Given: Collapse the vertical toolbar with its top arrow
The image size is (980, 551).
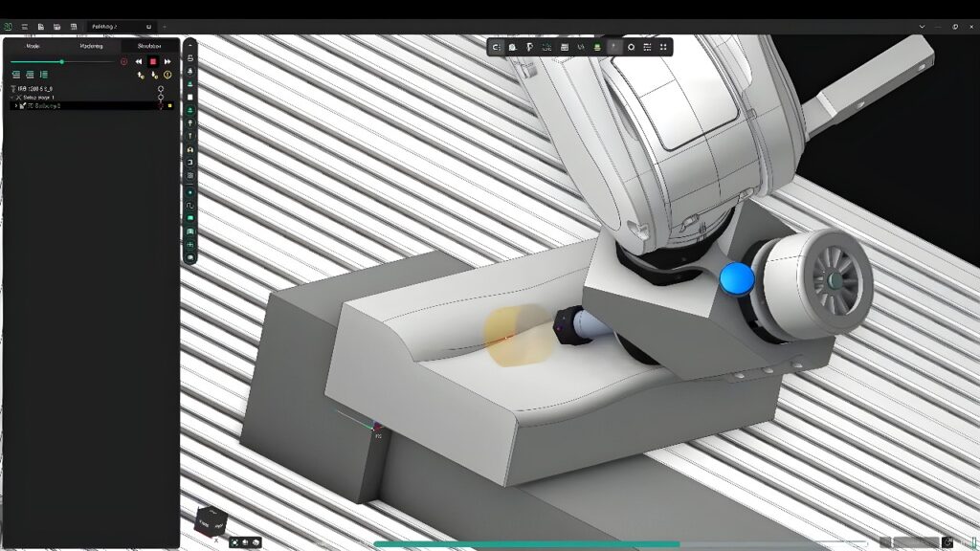Looking at the screenshot, I should coord(190,45).
